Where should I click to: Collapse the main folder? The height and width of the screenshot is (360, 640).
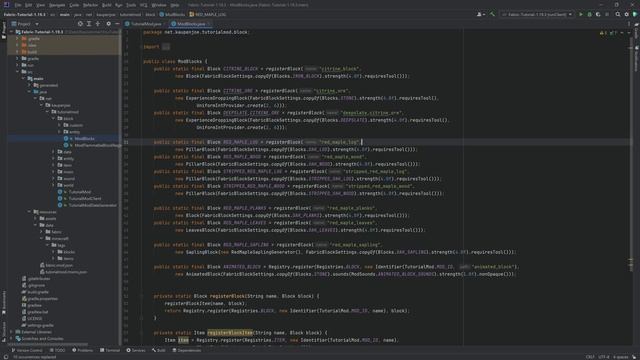pos(23,78)
